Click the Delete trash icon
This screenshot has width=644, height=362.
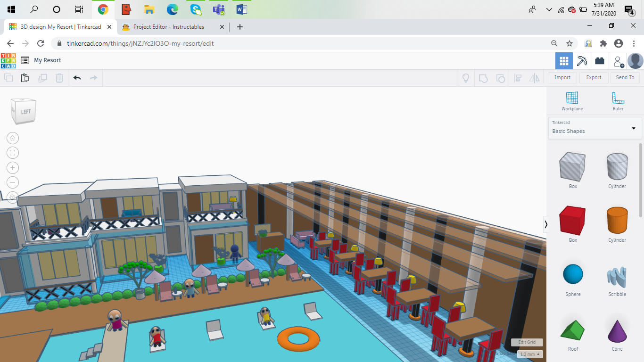[x=59, y=78]
